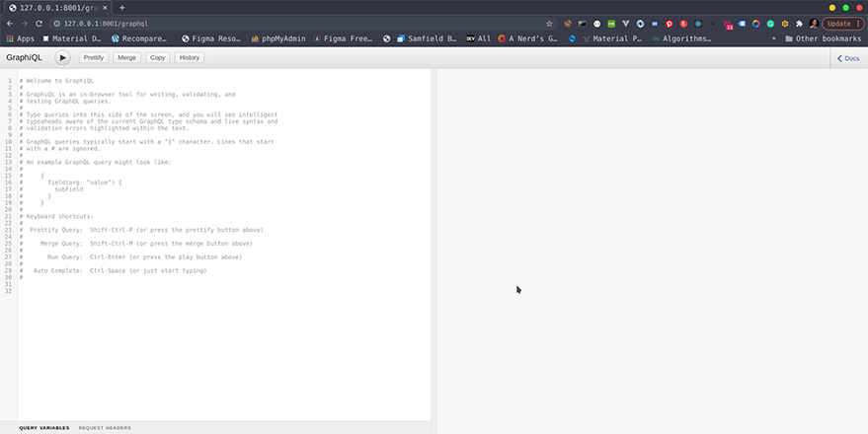Click the brown cookie extension icon
The height and width of the screenshot is (434, 868).
coord(568,24)
